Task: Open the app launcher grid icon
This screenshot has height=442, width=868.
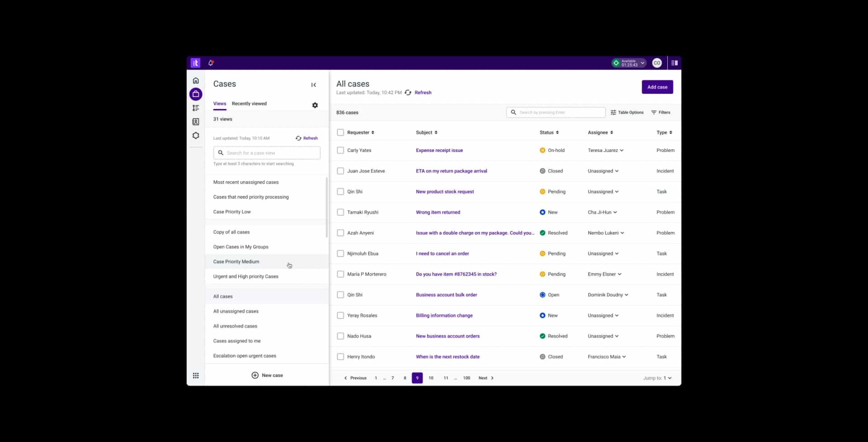Action: 196,375
